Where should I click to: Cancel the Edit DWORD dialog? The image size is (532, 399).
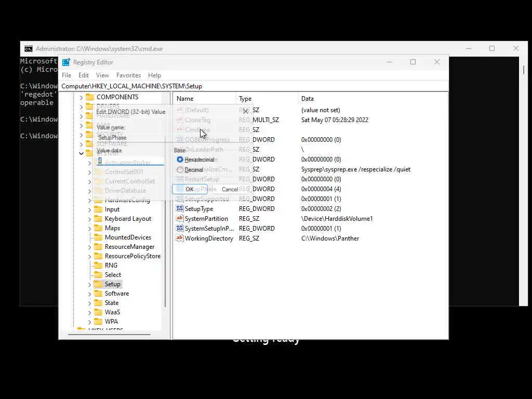230,189
